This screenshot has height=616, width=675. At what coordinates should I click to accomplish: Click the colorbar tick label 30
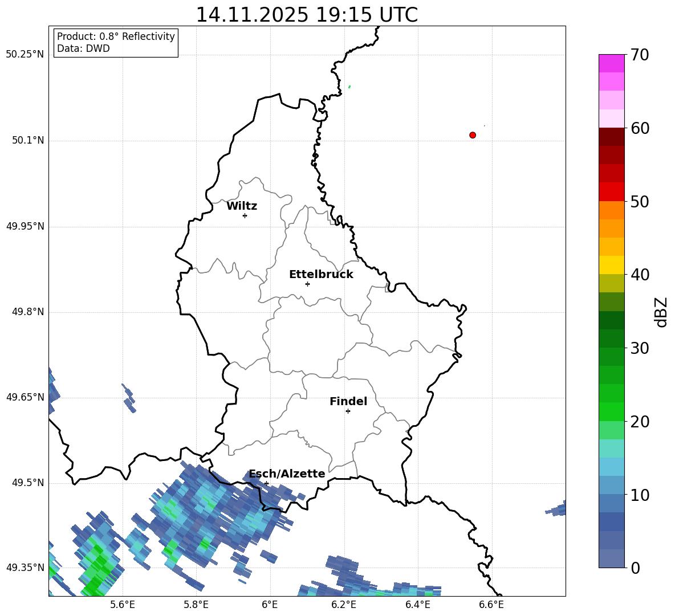[640, 348]
